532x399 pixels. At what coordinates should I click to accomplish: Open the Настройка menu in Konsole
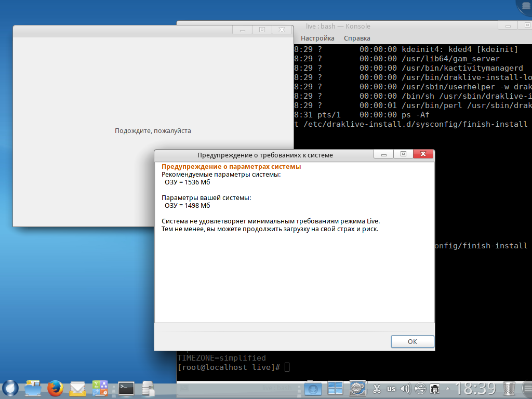(x=317, y=38)
